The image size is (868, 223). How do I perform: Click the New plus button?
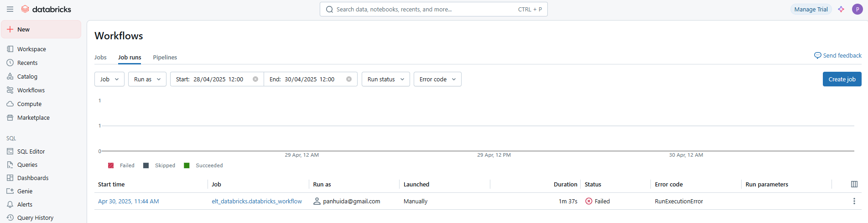41,29
